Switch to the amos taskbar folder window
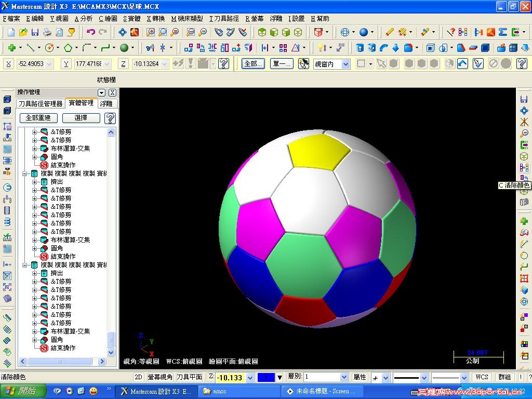This screenshot has height=399, width=532. tap(240, 391)
